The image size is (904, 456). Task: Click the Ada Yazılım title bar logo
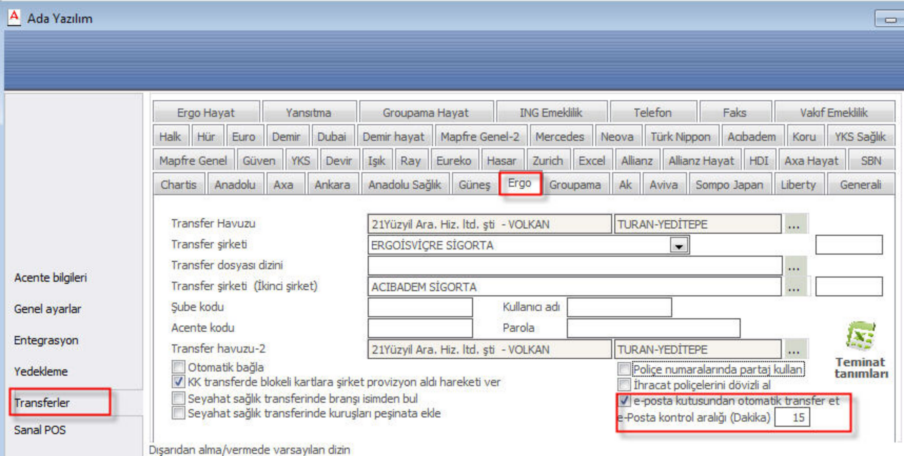tap(11, 18)
